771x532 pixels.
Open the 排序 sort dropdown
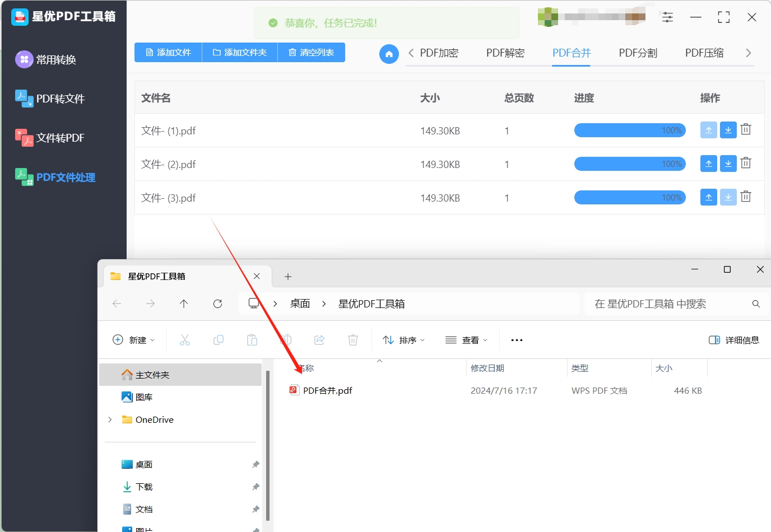click(403, 340)
